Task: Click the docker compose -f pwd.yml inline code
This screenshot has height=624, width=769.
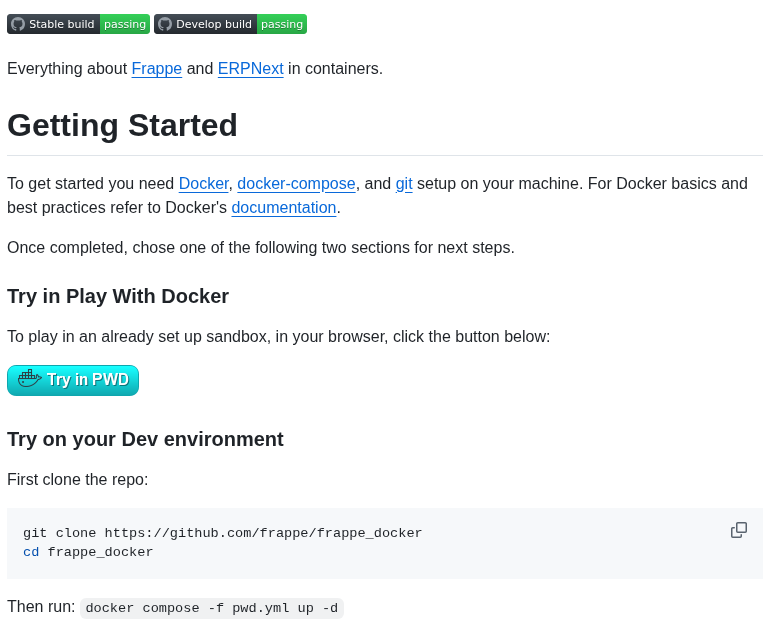Action: pyautogui.click(x=212, y=608)
